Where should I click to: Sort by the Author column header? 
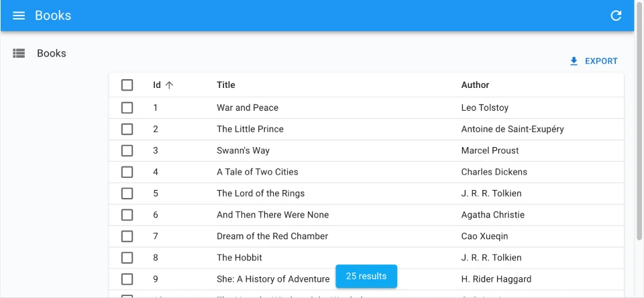point(475,85)
